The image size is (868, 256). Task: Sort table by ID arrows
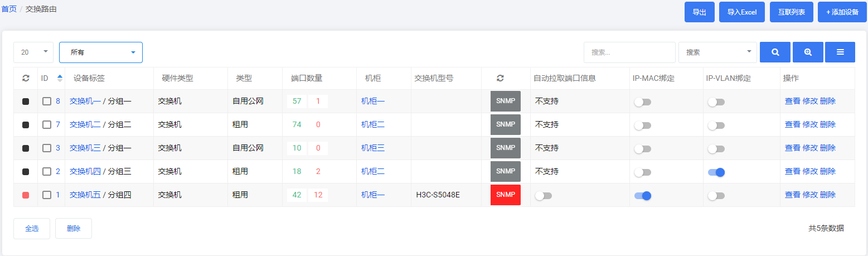[60, 78]
